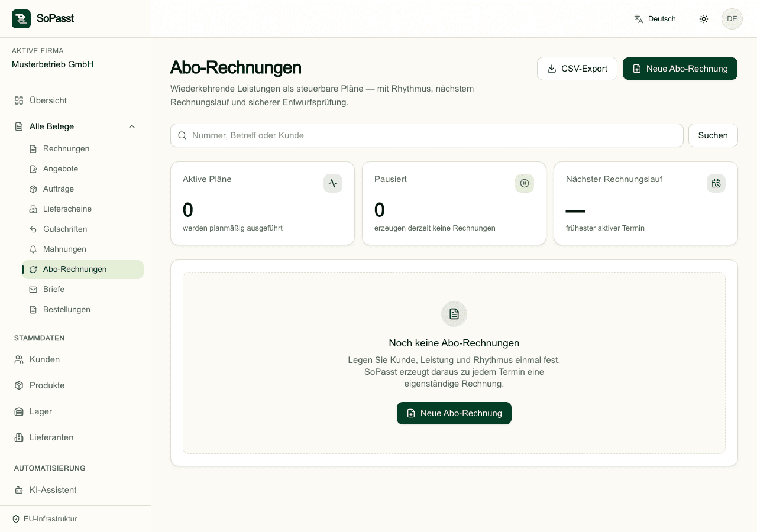Click the Briefe envelope icon
Image resolution: width=757 pixels, height=532 pixels.
pos(33,289)
